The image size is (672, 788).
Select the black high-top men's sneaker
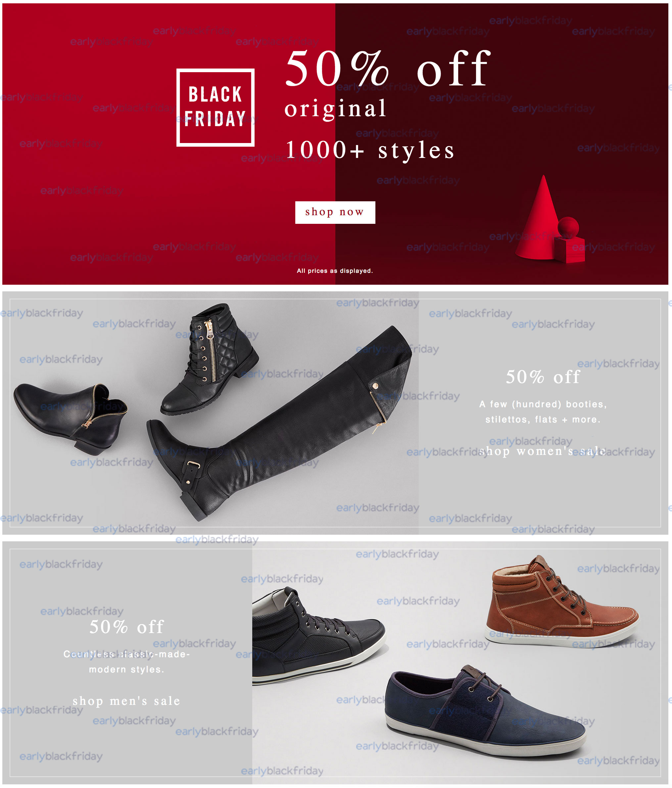(x=317, y=637)
